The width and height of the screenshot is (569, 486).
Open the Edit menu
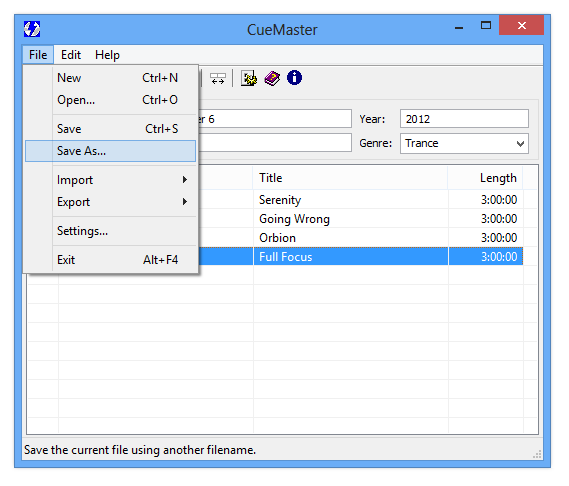click(x=71, y=55)
